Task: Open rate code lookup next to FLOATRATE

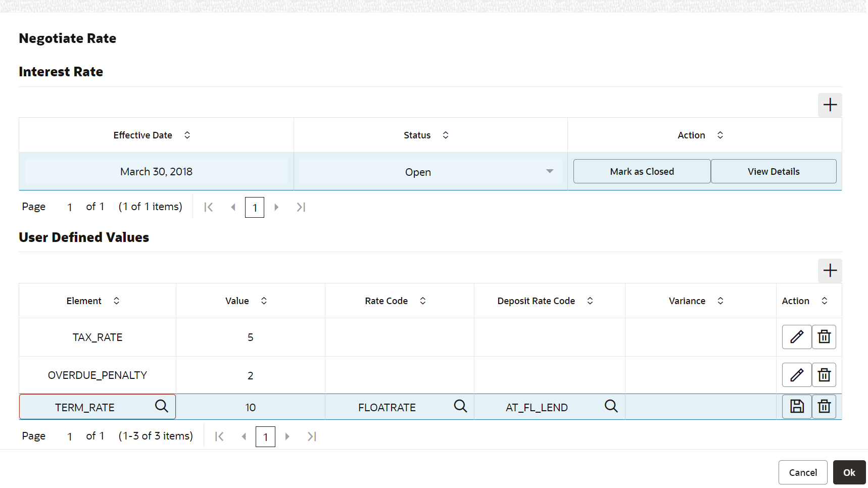Action: (460, 406)
